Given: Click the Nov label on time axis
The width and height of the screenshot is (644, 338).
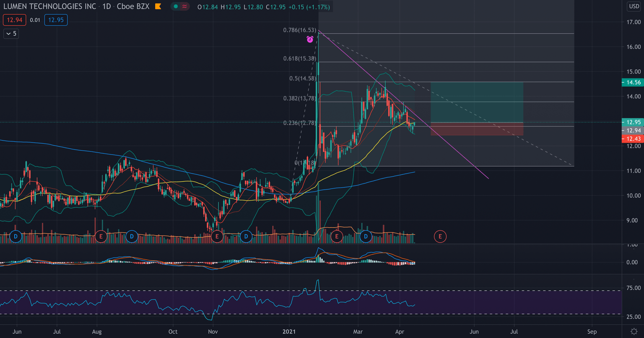Looking at the screenshot, I should [213, 332].
